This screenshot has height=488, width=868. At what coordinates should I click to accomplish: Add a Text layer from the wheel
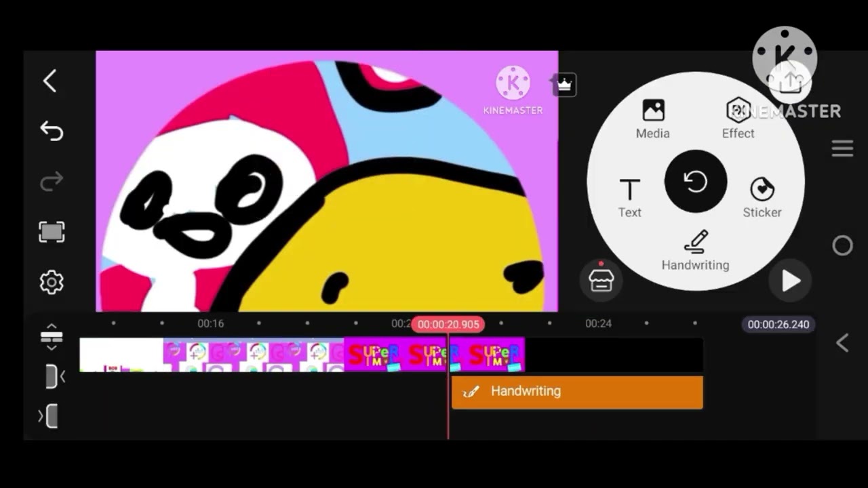tap(629, 198)
